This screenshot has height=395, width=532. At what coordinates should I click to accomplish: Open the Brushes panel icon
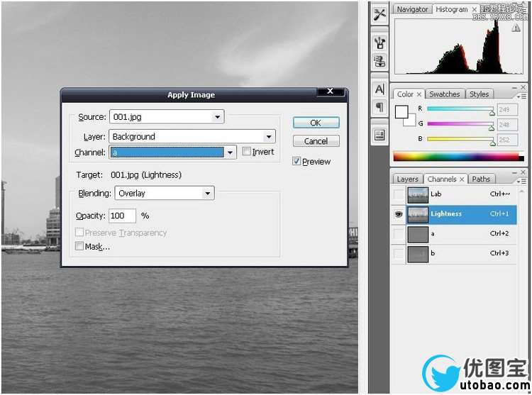pos(379,43)
